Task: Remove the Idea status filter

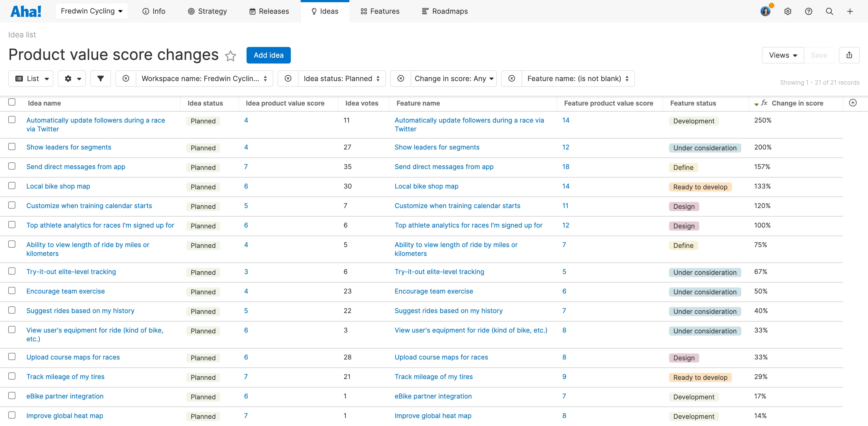Action: (288, 79)
